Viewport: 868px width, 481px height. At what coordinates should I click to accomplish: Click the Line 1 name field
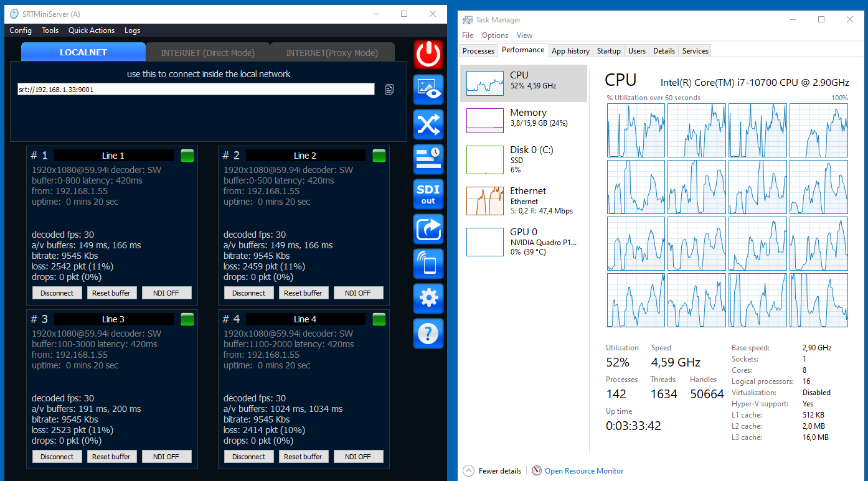[x=113, y=156]
